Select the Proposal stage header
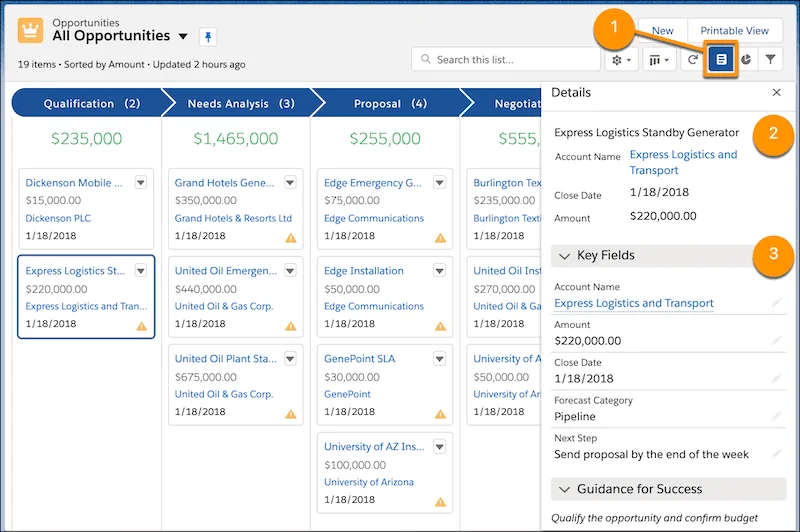The height and width of the screenshot is (532, 800). pos(390,103)
